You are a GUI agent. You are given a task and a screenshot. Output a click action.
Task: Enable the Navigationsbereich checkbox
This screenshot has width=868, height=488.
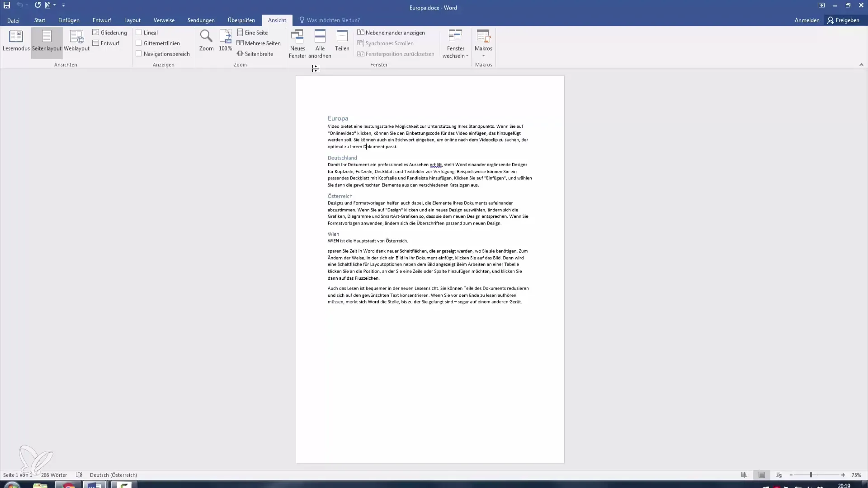point(139,53)
